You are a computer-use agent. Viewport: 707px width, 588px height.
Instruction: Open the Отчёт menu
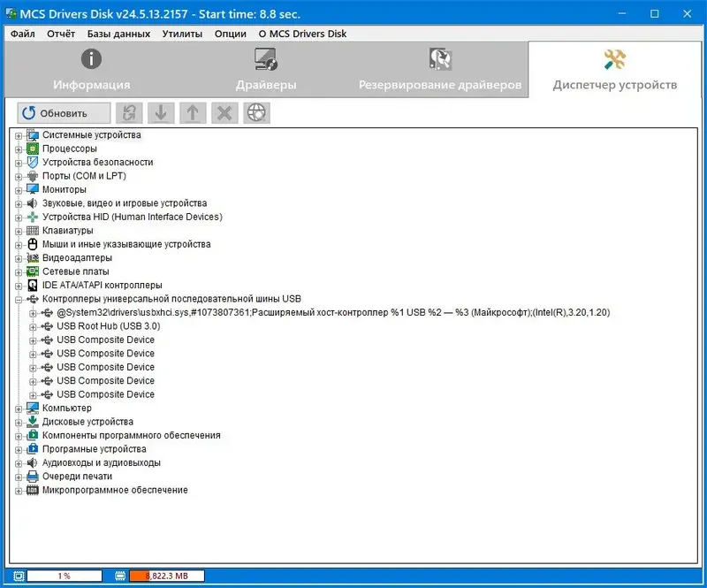(x=61, y=34)
